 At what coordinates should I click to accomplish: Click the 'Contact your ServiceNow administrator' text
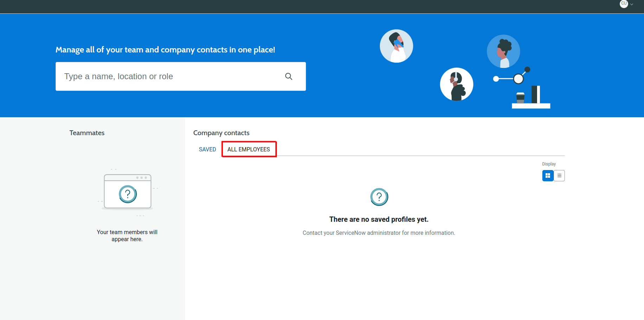coord(379,233)
